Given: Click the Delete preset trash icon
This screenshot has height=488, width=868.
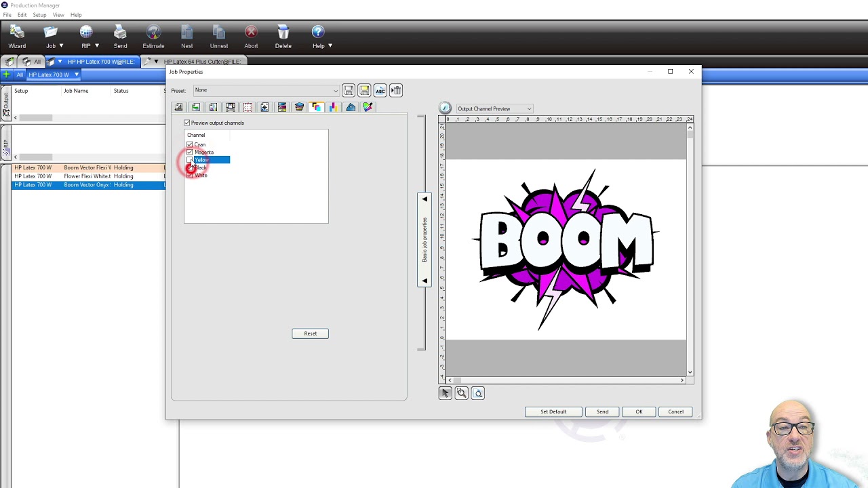Looking at the screenshot, I should pyautogui.click(x=396, y=90).
